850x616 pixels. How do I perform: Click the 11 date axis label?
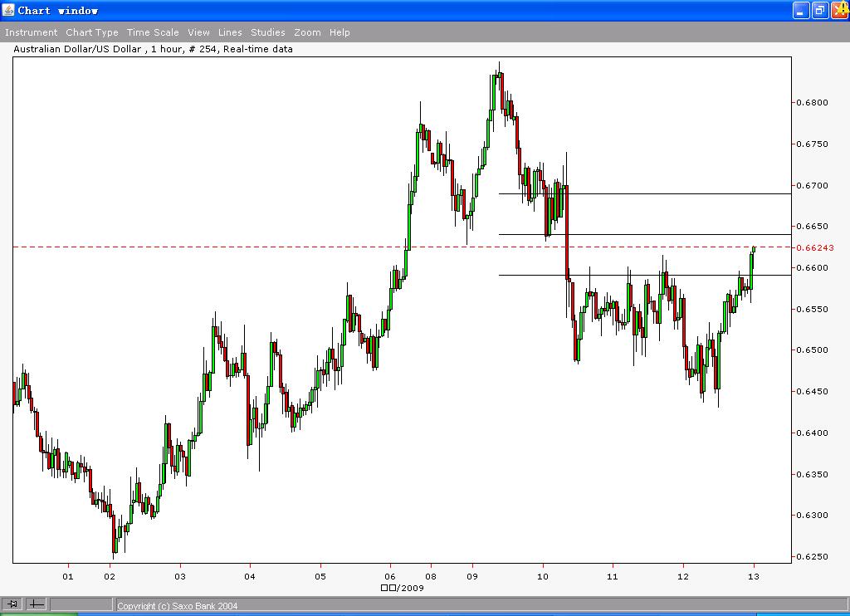(612, 576)
